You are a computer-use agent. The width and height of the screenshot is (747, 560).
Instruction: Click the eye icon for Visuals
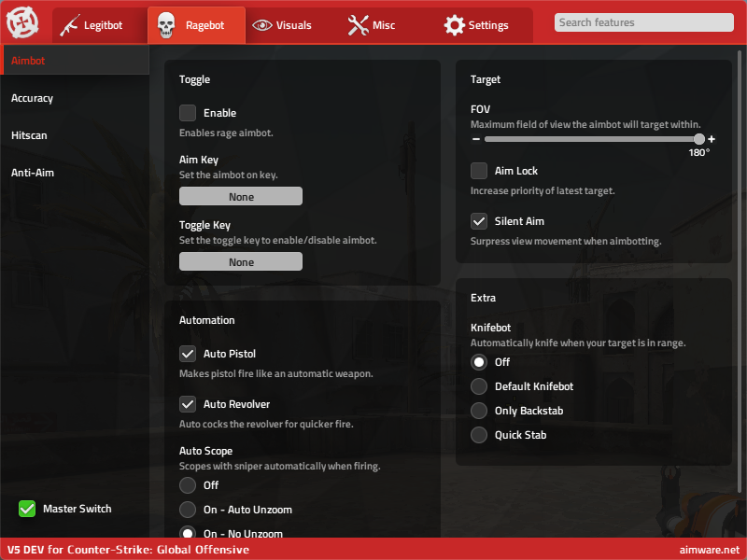pos(262,25)
